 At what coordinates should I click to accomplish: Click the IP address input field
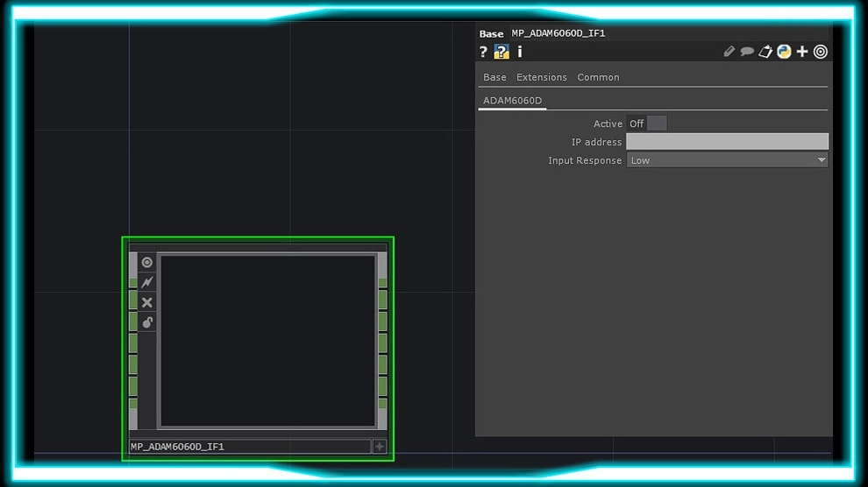[727, 142]
